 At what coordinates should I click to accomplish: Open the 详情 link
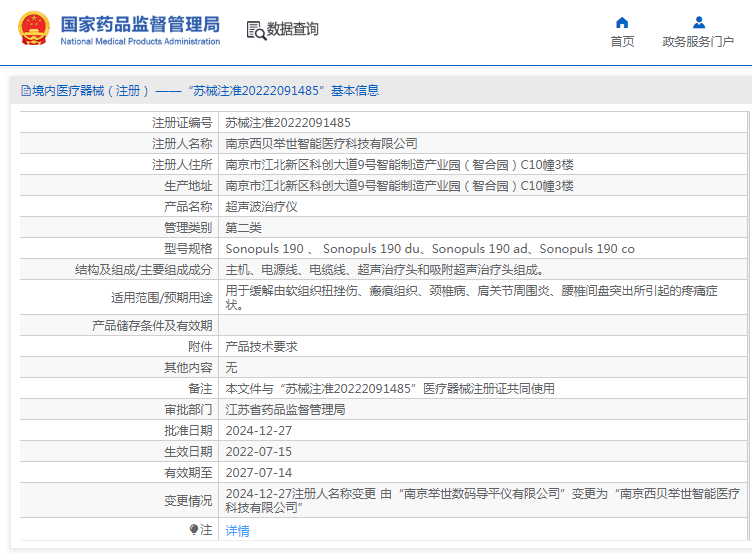click(x=237, y=530)
